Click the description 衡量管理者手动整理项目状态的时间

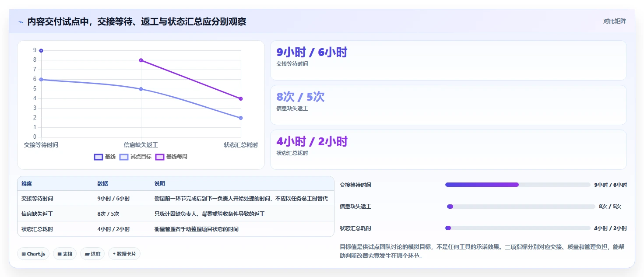point(196,229)
